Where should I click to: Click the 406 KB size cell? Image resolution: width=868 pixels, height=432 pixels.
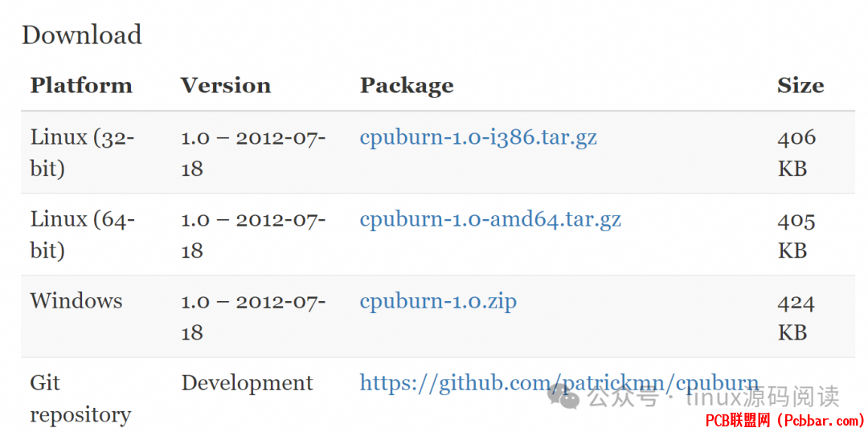[796, 152]
